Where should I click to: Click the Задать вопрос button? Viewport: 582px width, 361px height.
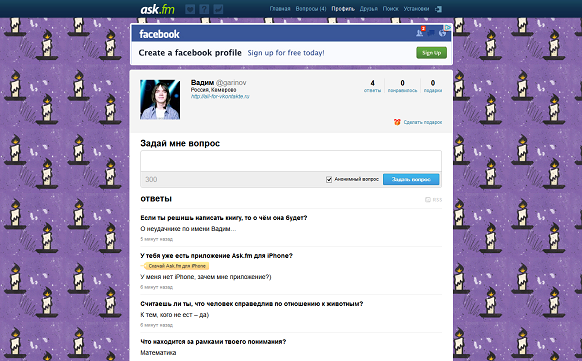[x=411, y=179]
